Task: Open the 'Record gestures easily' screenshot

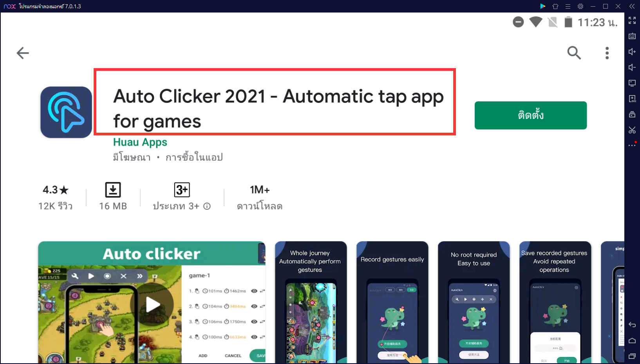Action: [392, 302]
